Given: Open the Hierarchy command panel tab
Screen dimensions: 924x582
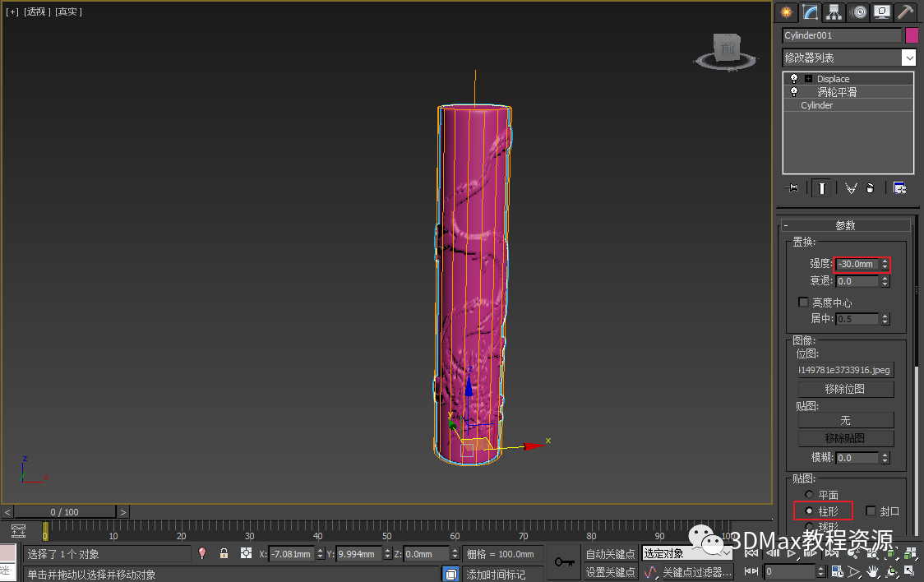Looking at the screenshot, I should (834, 12).
